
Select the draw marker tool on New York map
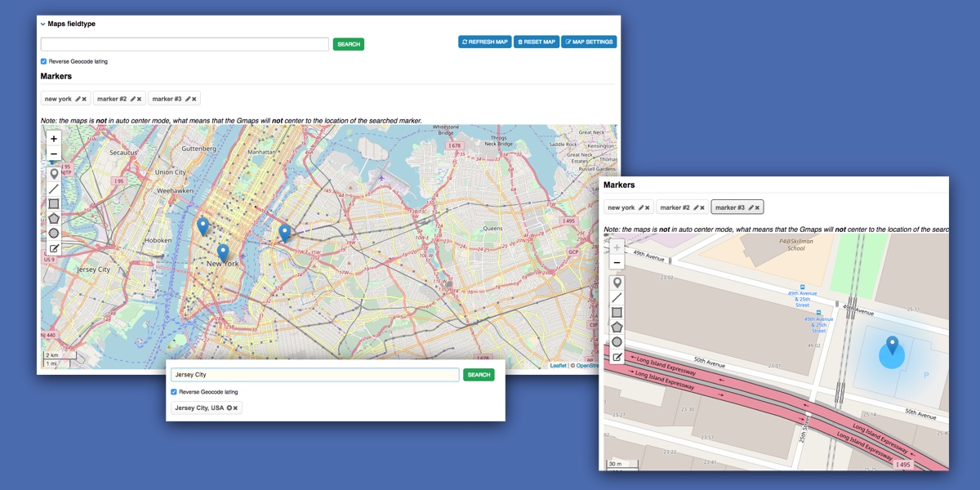(x=54, y=174)
